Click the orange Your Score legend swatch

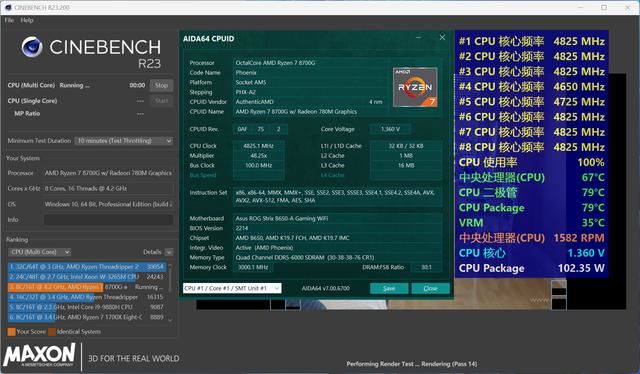11,332
